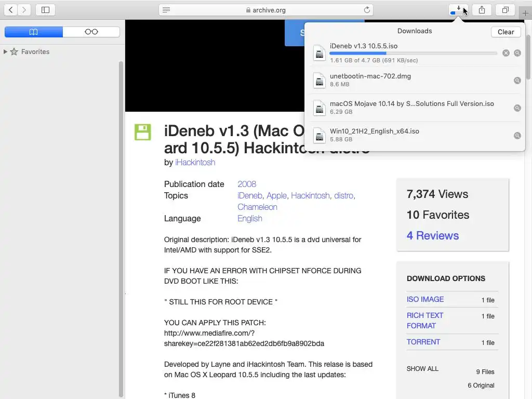
Task: Switch to Reading List glasses tab
Action: (x=91, y=32)
